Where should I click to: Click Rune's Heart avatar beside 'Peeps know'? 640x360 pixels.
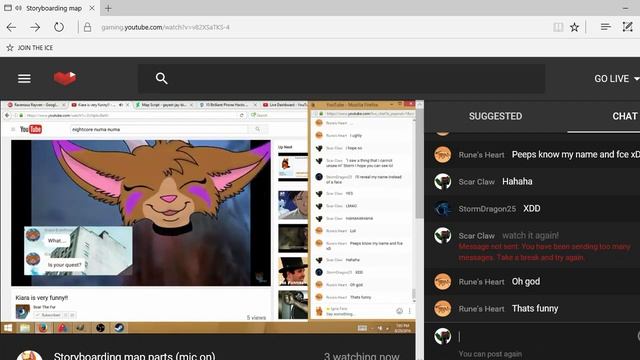pyautogui.click(x=442, y=155)
